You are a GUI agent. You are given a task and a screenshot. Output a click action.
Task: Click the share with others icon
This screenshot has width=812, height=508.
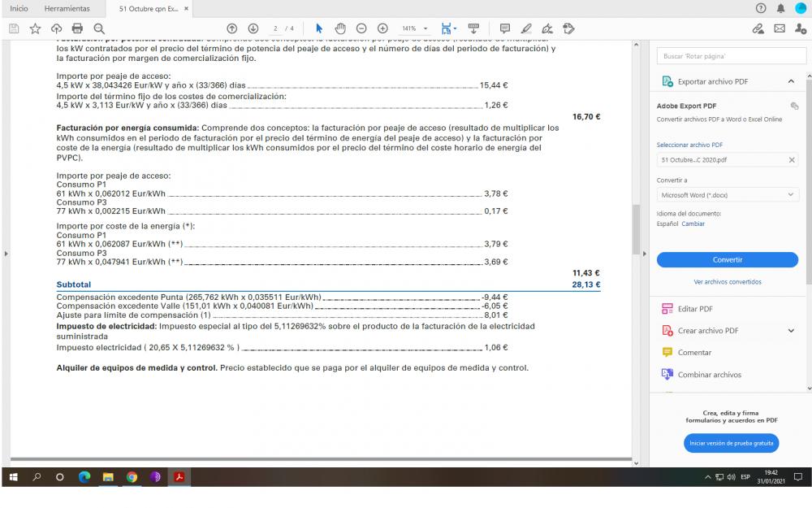pos(801,28)
